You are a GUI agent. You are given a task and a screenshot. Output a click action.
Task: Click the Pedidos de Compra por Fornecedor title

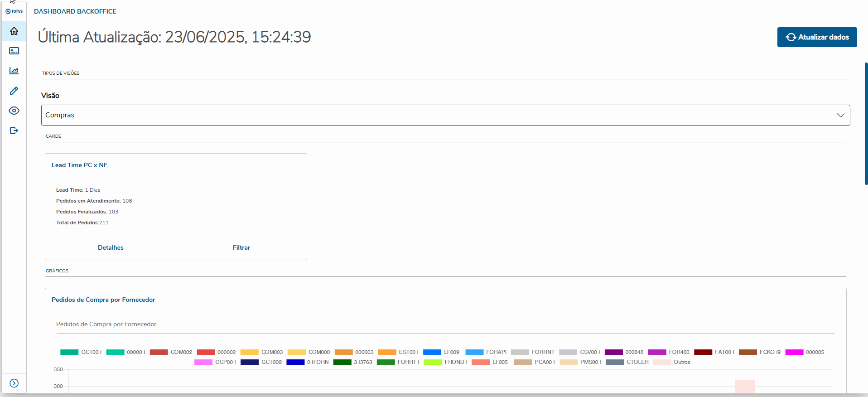[103, 300]
